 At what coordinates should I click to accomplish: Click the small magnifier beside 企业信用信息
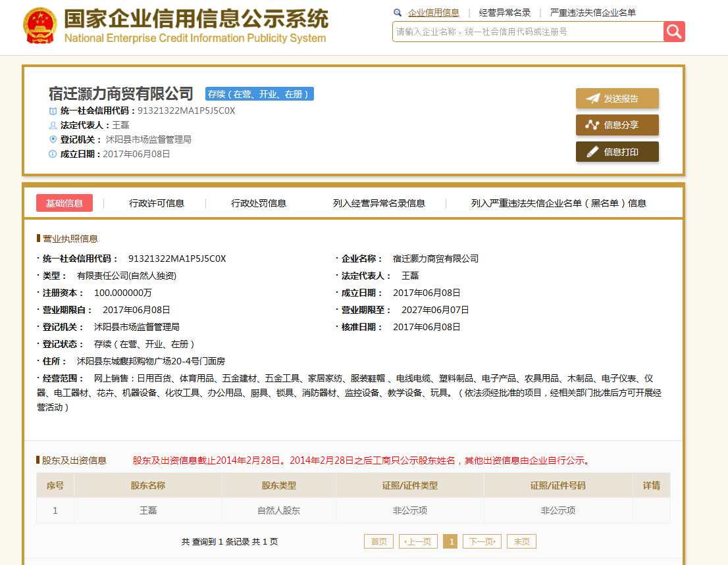(x=398, y=12)
